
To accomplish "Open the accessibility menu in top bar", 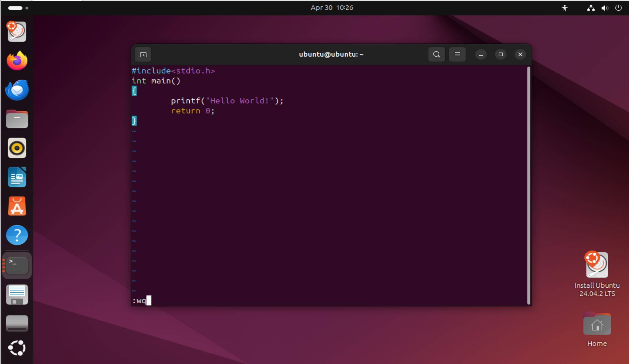I will click(564, 8).
